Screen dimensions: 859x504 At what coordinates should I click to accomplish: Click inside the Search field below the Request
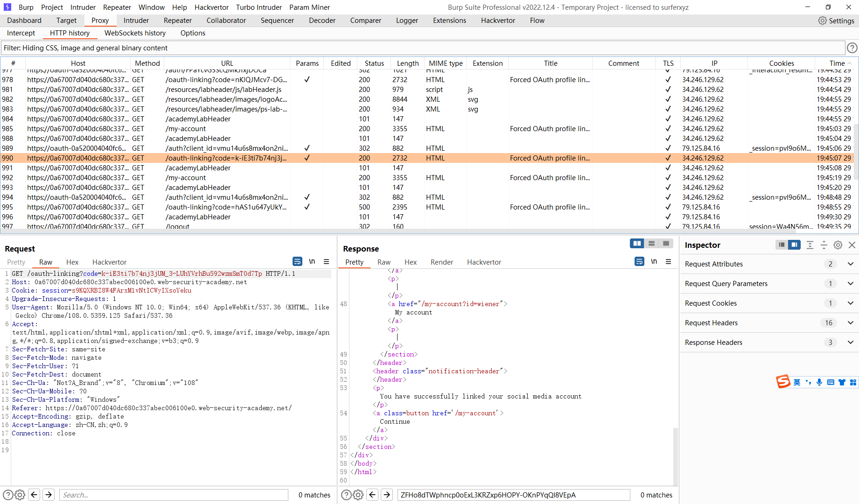(x=173, y=494)
